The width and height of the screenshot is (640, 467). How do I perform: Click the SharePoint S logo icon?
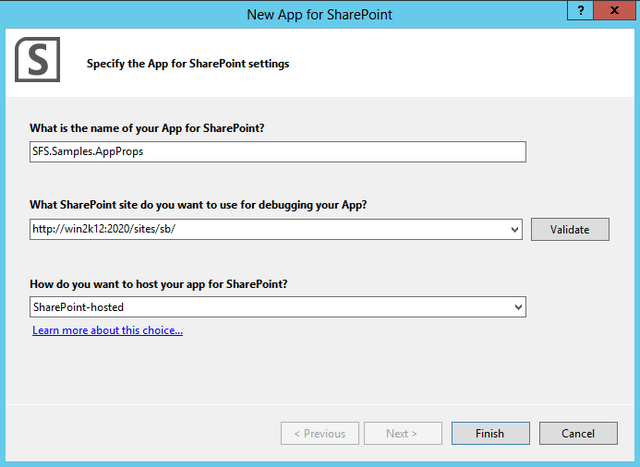[x=38, y=60]
